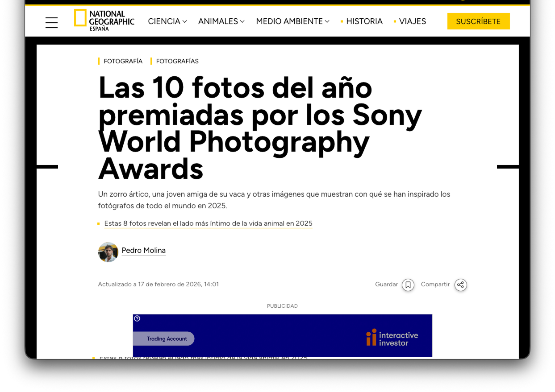Open the 'Estas 8 fotos revelan' related link
The width and height of the screenshot is (555, 392).
click(208, 223)
